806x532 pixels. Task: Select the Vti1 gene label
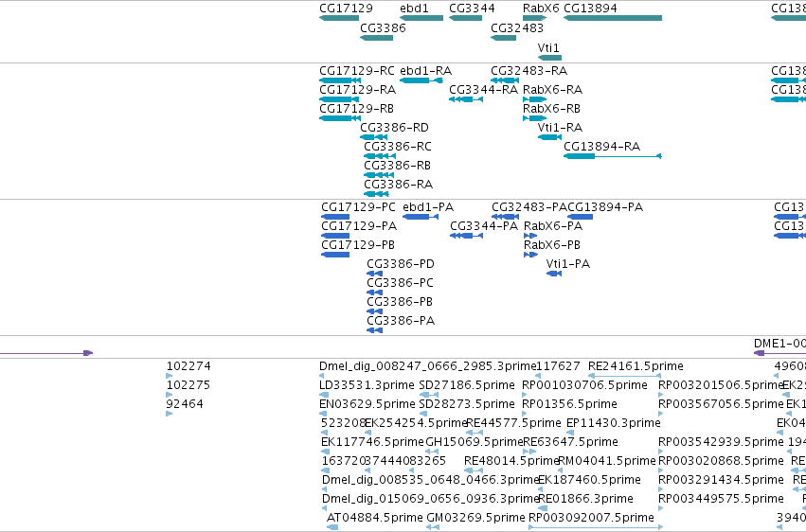coord(548,47)
